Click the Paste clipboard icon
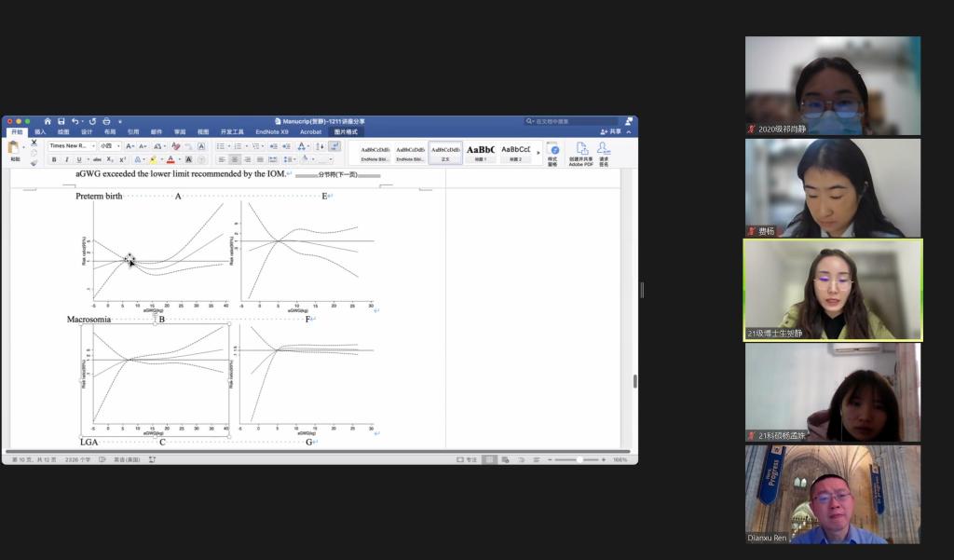This screenshot has width=954, height=560. click(14, 148)
